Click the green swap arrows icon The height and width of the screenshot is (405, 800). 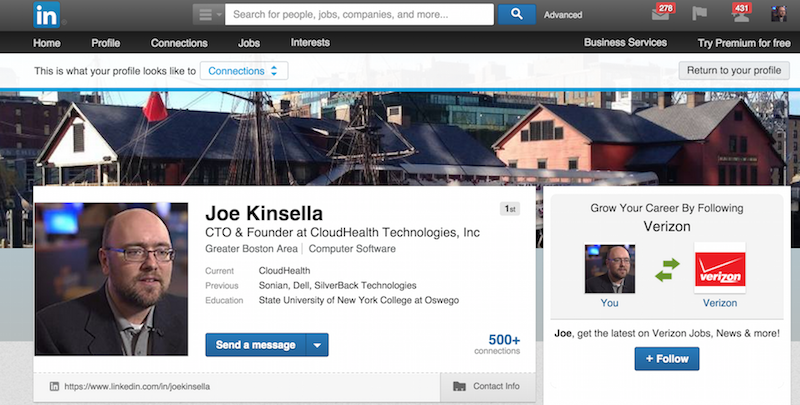pos(667,270)
